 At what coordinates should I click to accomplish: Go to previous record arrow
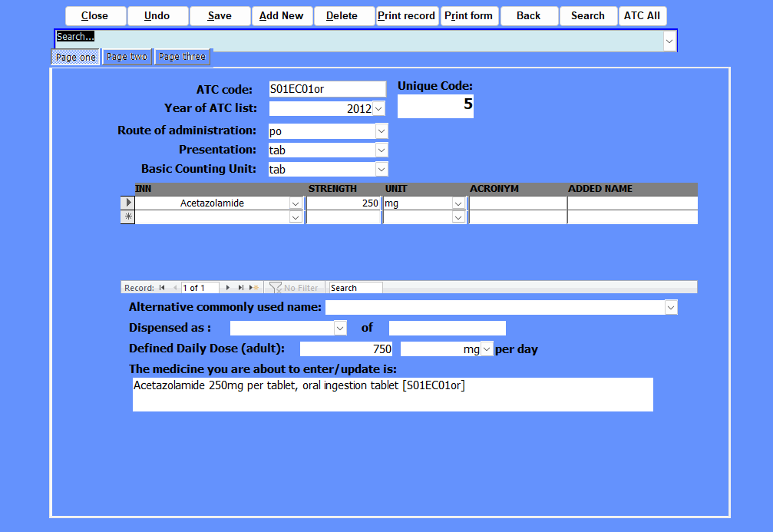[x=174, y=288]
